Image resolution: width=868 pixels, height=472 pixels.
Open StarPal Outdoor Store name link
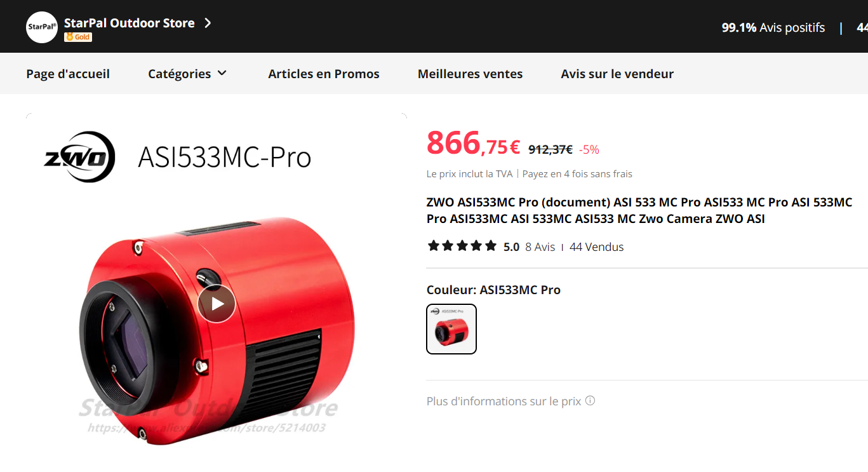130,23
